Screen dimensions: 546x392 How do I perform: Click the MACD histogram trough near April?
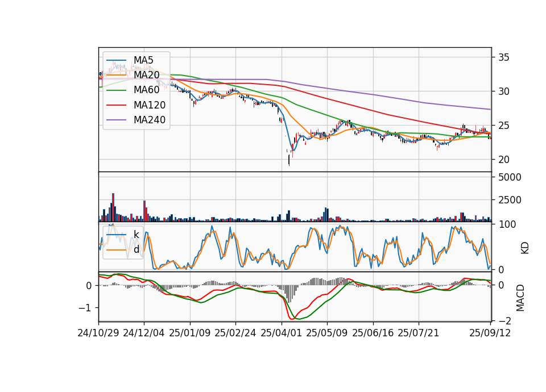click(289, 294)
